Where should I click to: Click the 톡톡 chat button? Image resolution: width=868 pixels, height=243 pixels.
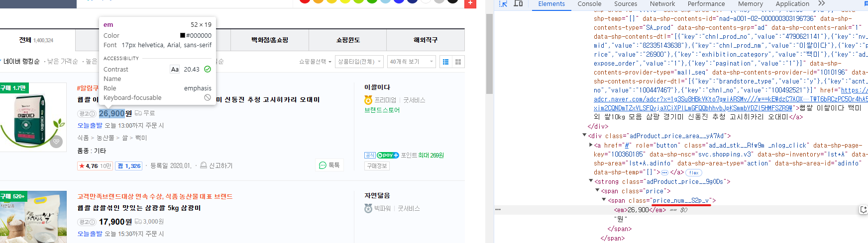pos(329,165)
